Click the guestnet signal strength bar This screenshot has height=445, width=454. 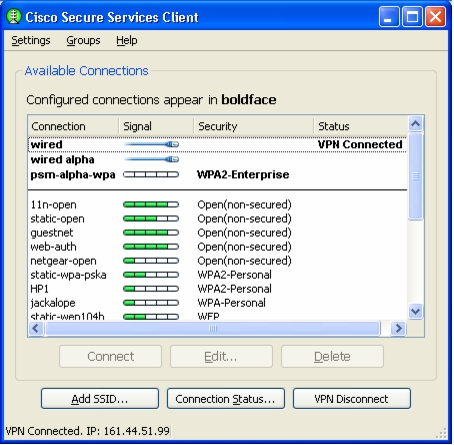tap(151, 233)
